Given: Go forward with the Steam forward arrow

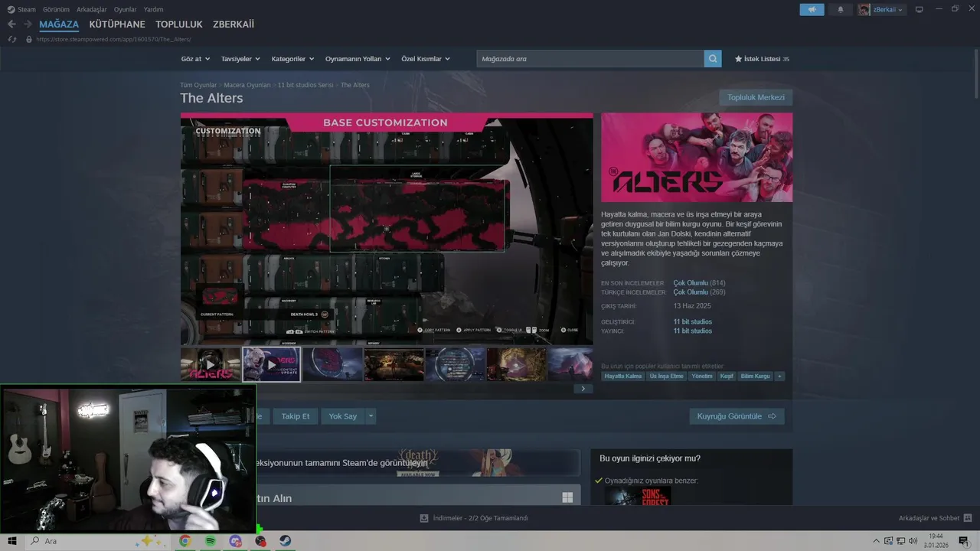Looking at the screenshot, I should (x=28, y=24).
